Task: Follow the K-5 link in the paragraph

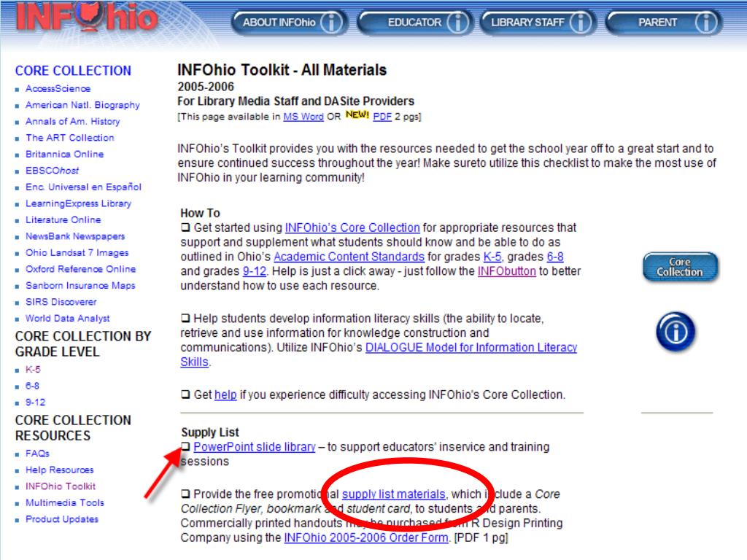Action: pyautogui.click(x=492, y=257)
